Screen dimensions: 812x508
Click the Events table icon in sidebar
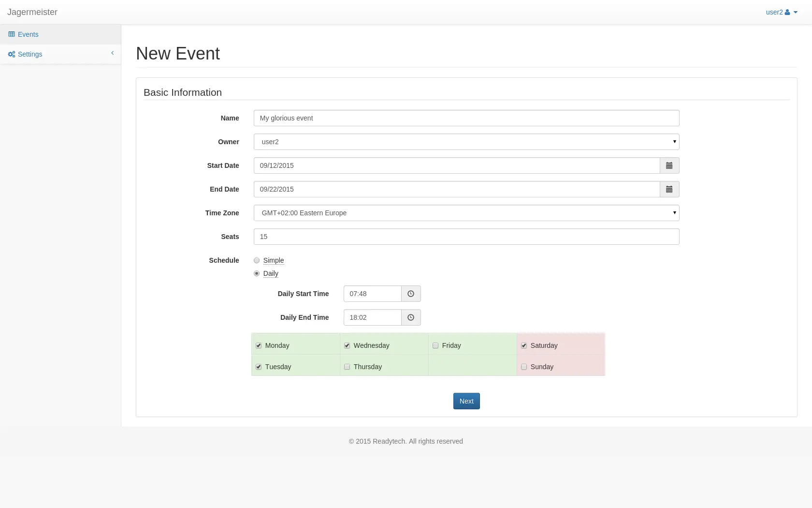[x=12, y=34]
